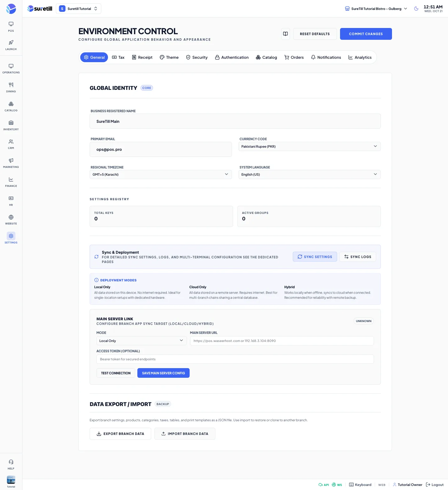This screenshot has width=448, height=490.
Task: Open the Help headset icon
Action: [11, 465]
